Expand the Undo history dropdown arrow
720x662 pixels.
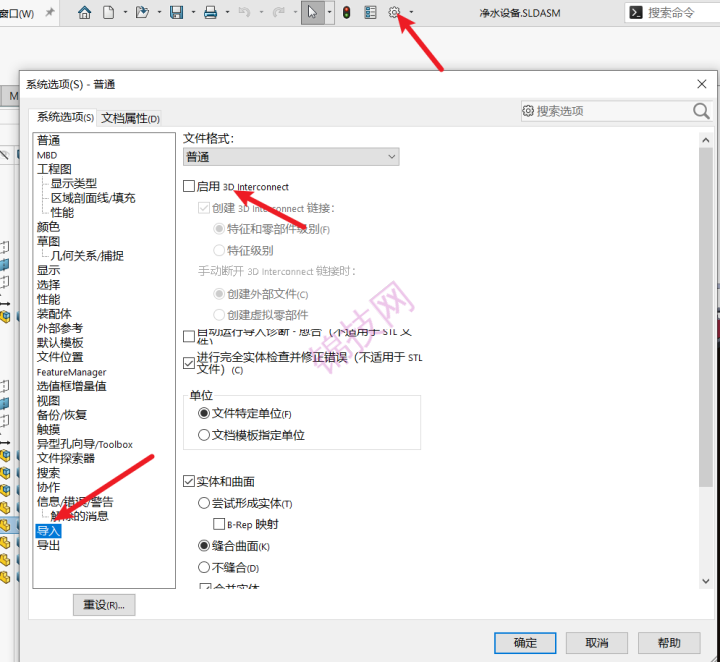(x=261, y=12)
